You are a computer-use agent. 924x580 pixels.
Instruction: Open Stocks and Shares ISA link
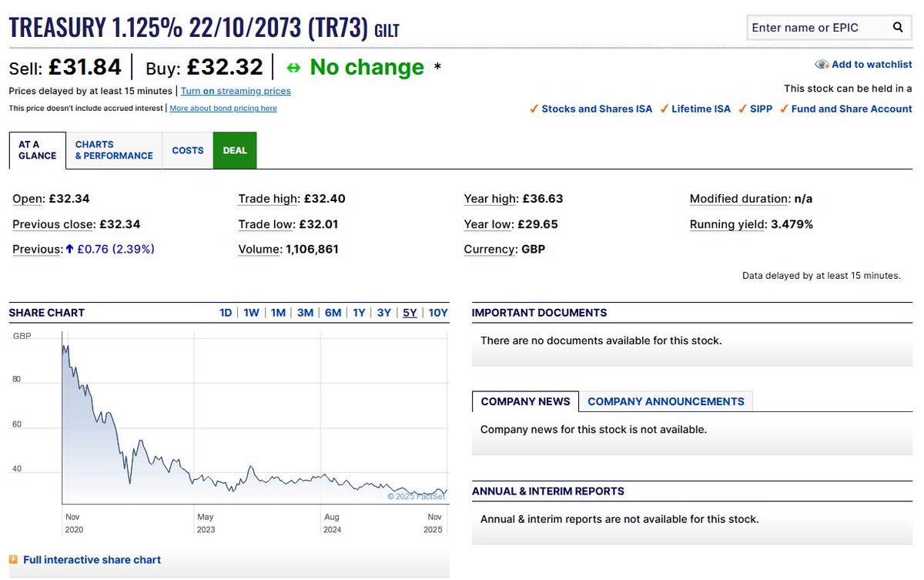tap(597, 109)
